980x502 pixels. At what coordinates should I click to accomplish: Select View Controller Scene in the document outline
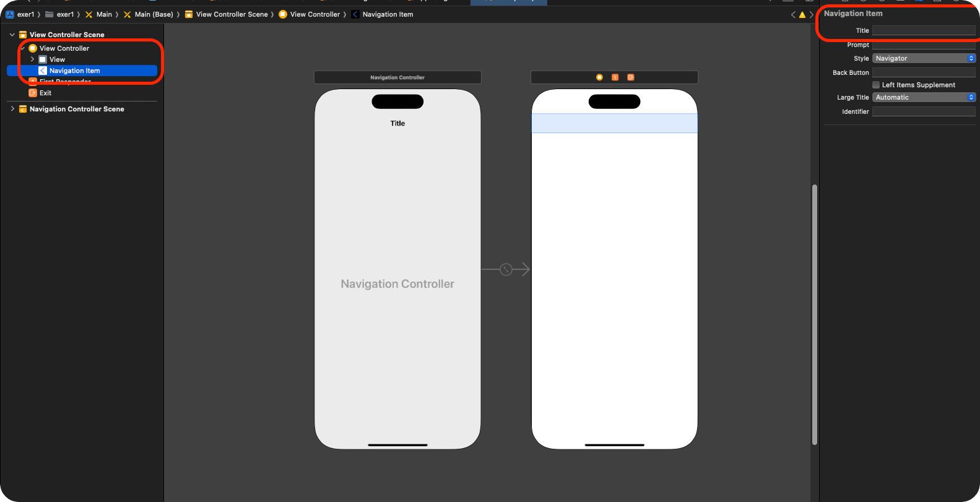pos(67,35)
